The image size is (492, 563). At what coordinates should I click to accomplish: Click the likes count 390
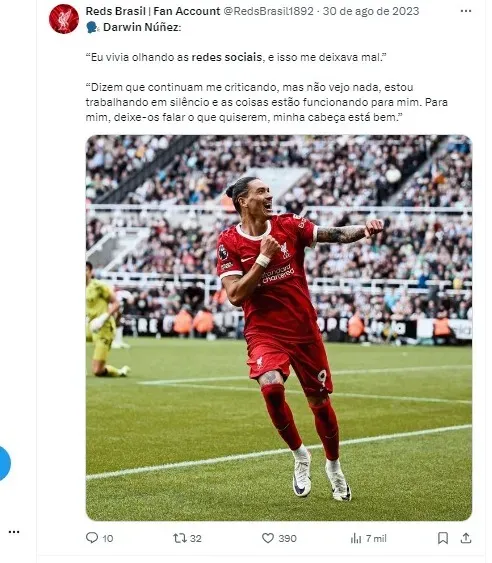(288, 538)
